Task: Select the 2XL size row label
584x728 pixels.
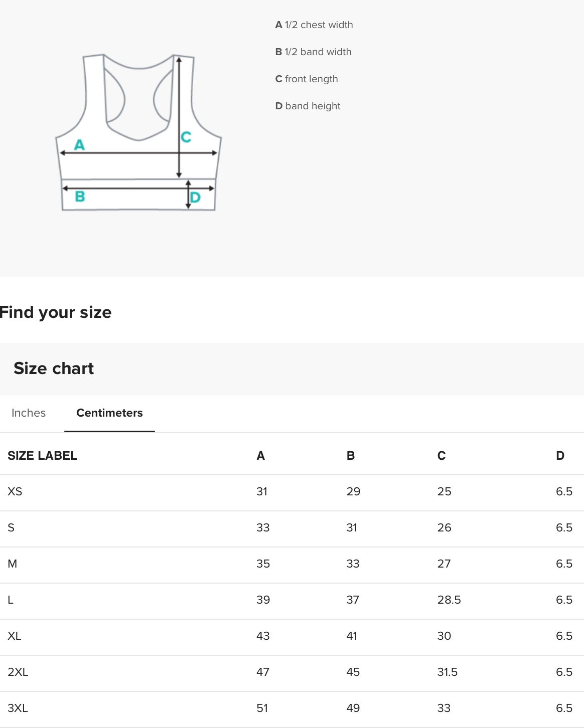Action: click(x=18, y=672)
